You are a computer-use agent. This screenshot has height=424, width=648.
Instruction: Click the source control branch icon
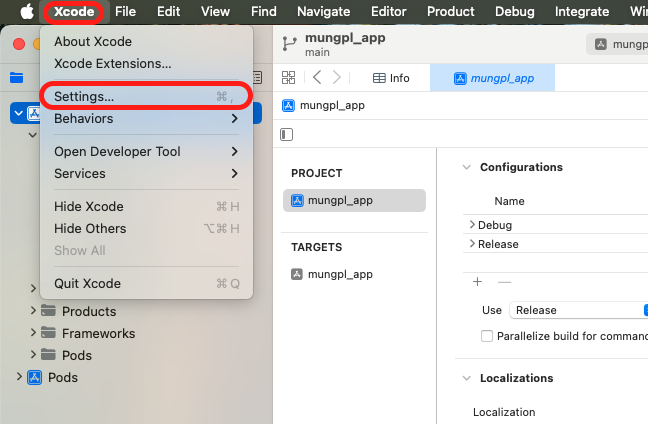pos(289,43)
